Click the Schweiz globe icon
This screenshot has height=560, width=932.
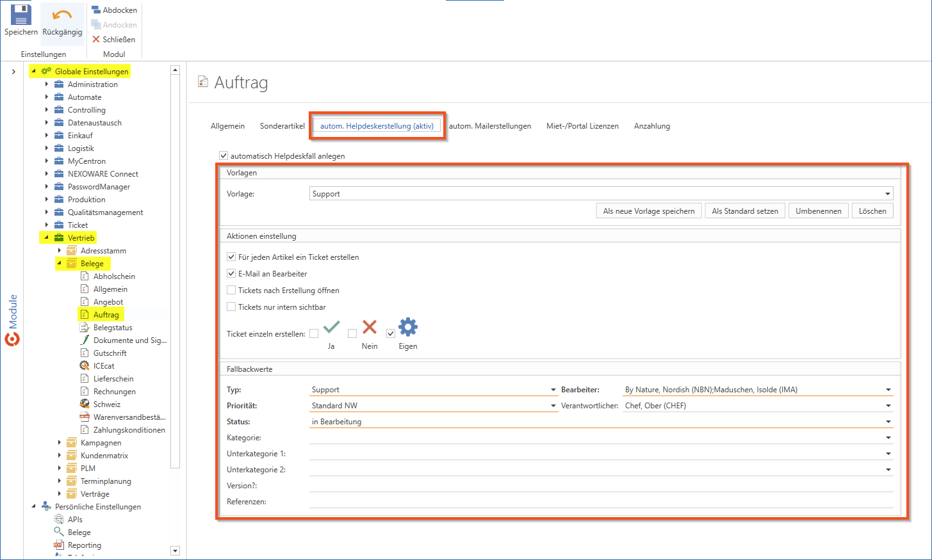click(85, 404)
